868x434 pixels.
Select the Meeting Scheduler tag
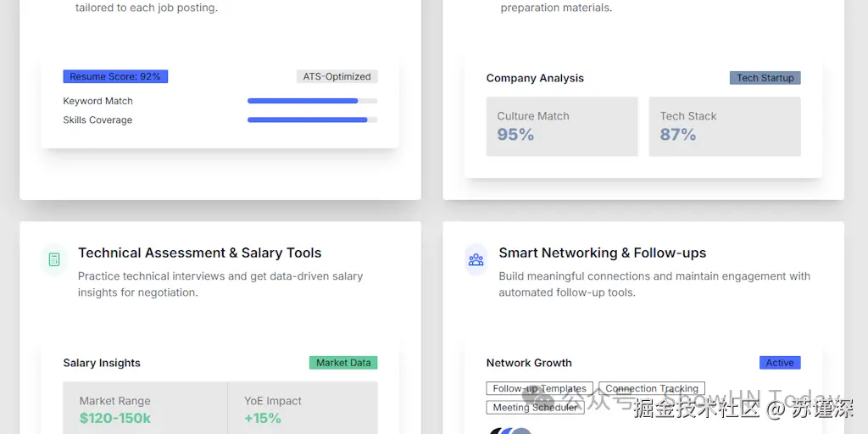click(535, 407)
